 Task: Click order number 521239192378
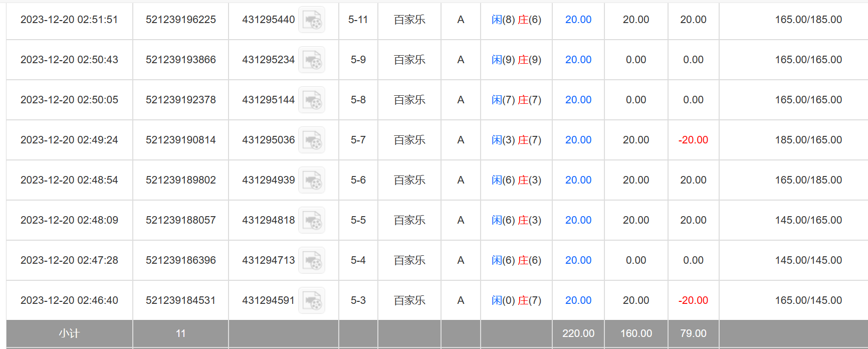pos(181,100)
